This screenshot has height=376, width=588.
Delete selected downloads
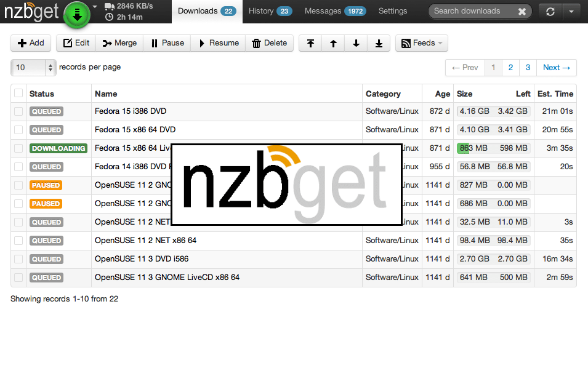point(269,43)
